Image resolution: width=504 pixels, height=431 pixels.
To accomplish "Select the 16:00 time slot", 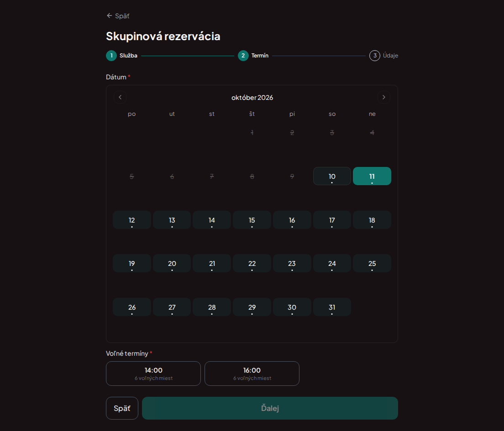I will click(x=252, y=374).
